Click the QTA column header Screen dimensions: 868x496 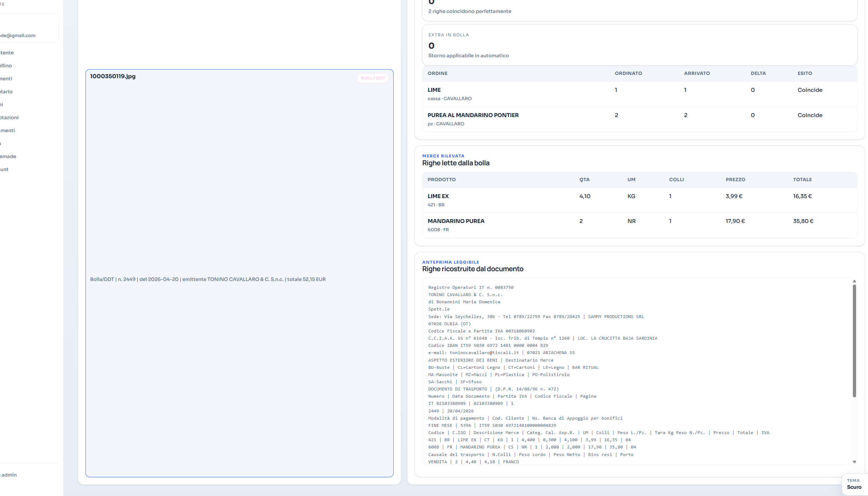pyautogui.click(x=584, y=179)
